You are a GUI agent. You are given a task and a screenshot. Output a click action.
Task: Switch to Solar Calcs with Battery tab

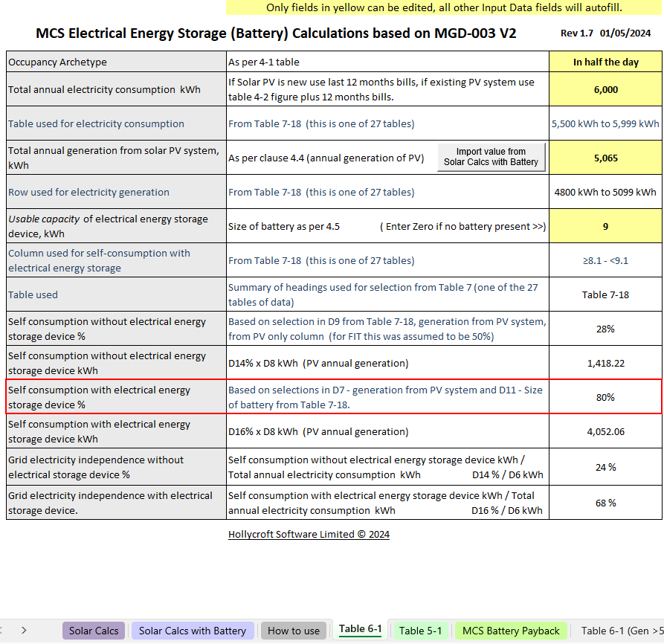(192, 631)
